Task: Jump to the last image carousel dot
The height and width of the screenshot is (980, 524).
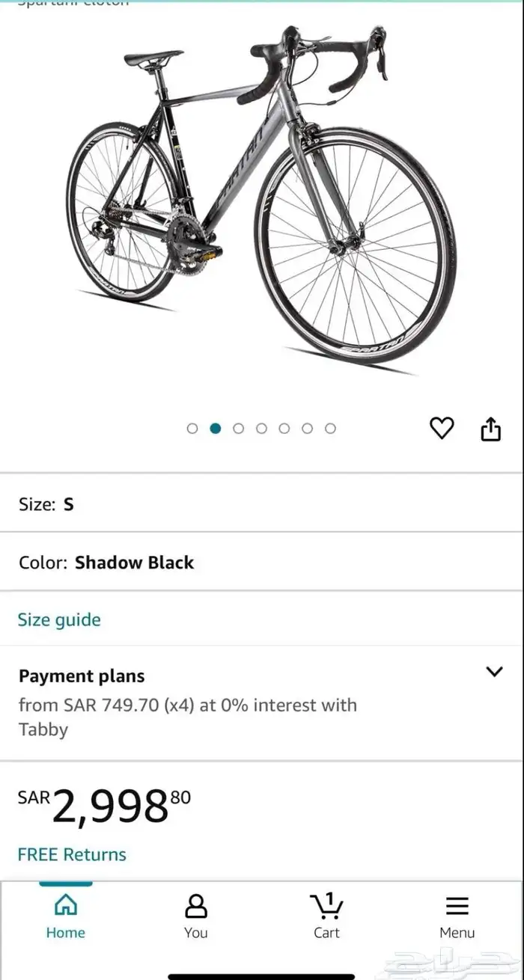Action: [x=330, y=429]
